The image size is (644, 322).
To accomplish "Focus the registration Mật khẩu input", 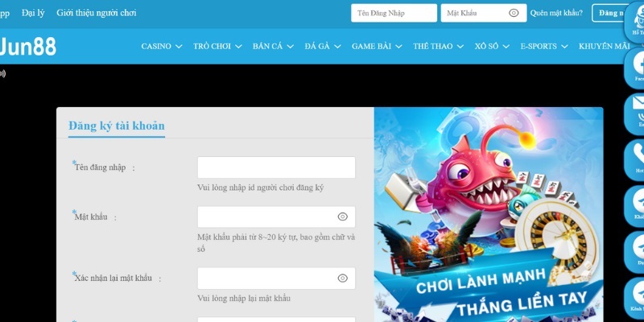I will pyautogui.click(x=276, y=217).
